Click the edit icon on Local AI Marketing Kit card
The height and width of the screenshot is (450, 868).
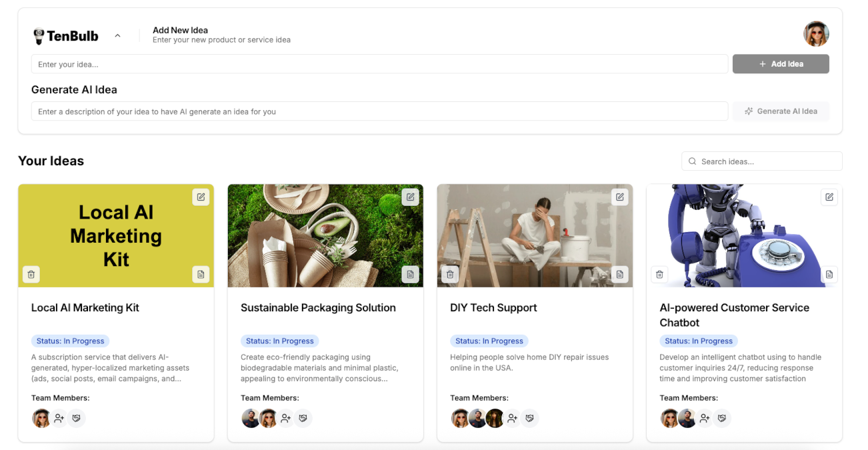coord(201,197)
